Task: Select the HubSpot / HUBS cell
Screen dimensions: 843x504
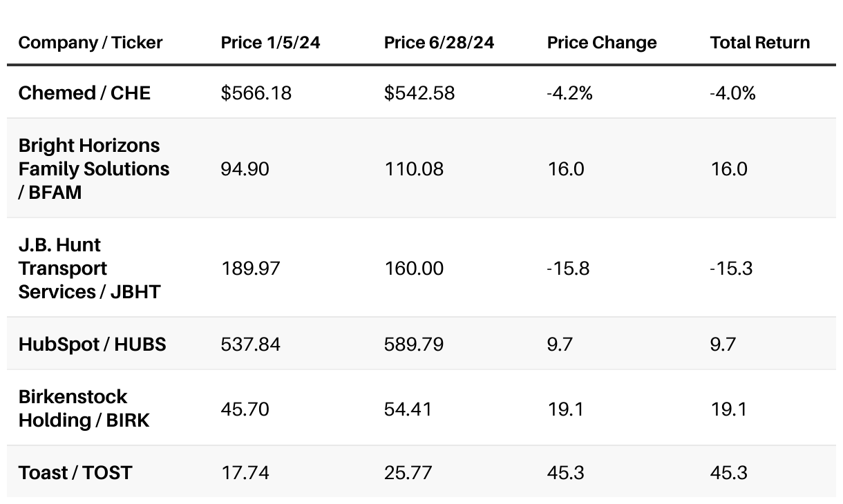Action: (x=92, y=344)
